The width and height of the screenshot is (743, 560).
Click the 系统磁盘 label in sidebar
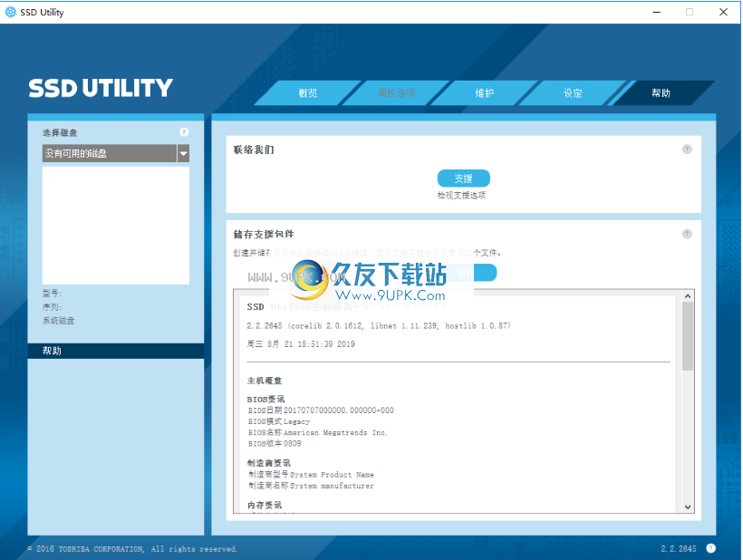(58, 321)
